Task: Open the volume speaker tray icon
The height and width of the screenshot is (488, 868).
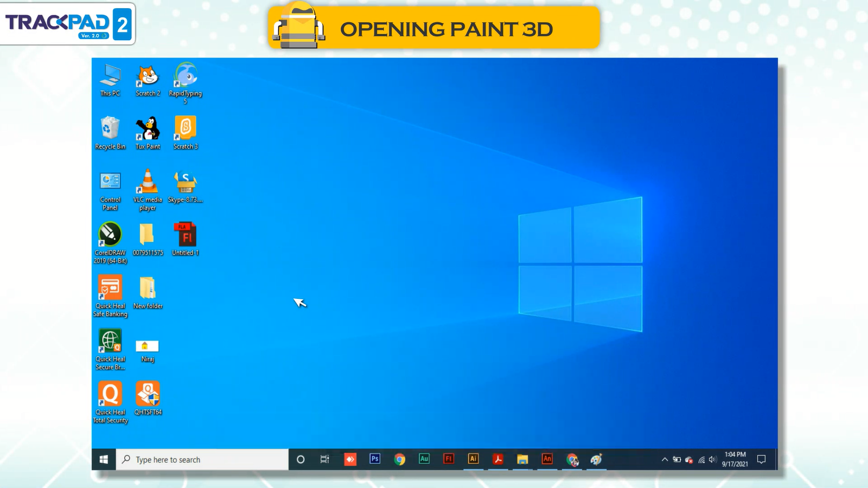Action: tap(713, 459)
